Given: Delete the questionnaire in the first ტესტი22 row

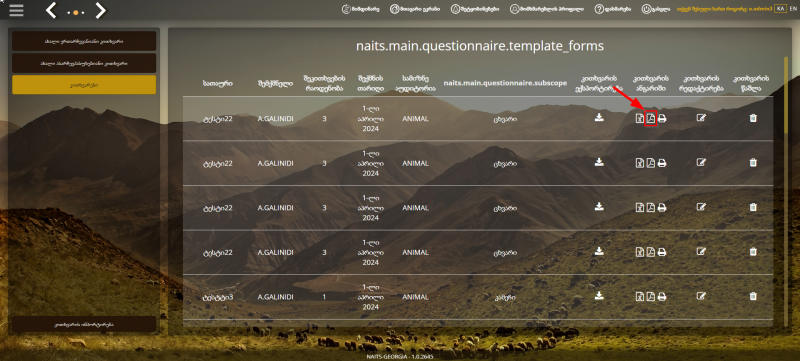Looking at the screenshot, I should point(753,118).
